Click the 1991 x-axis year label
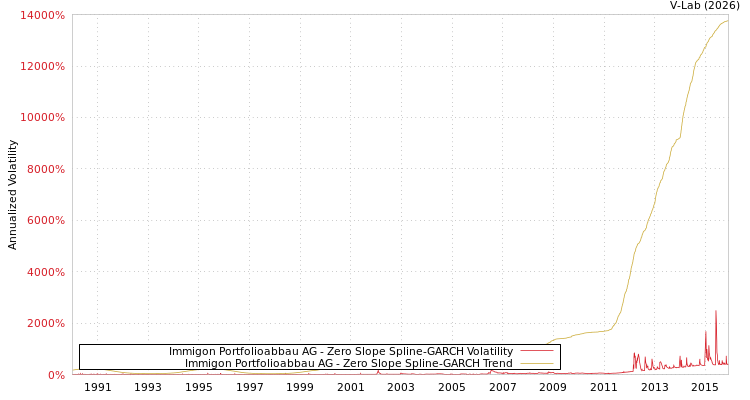The height and width of the screenshot is (400, 750). click(98, 387)
